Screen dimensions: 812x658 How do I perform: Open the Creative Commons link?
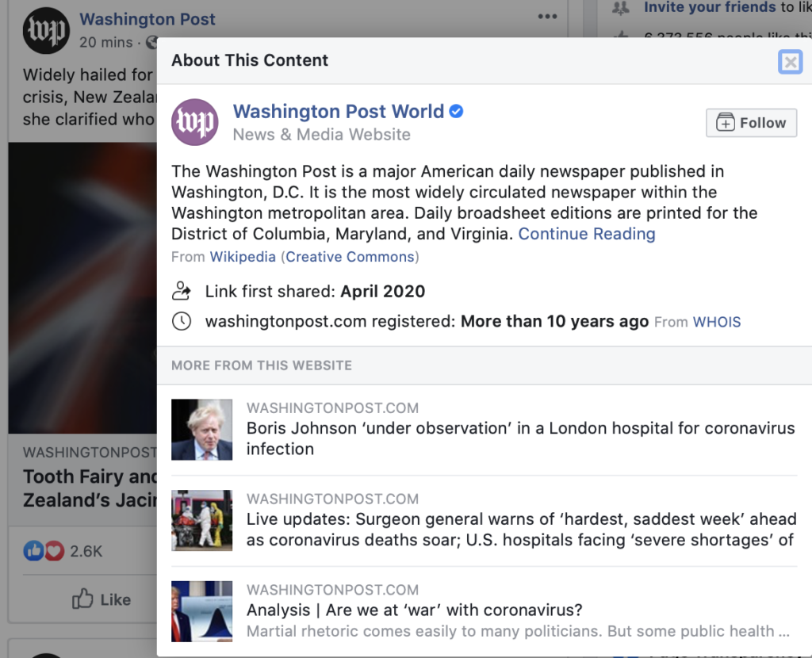[x=350, y=257]
